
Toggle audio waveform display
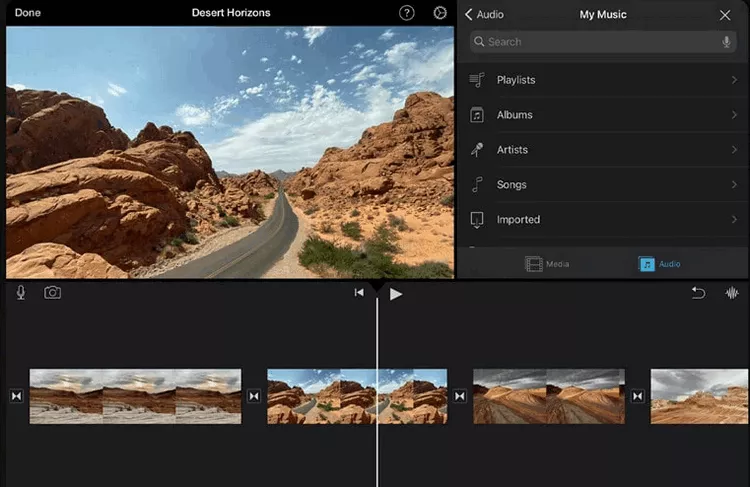pos(732,293)
